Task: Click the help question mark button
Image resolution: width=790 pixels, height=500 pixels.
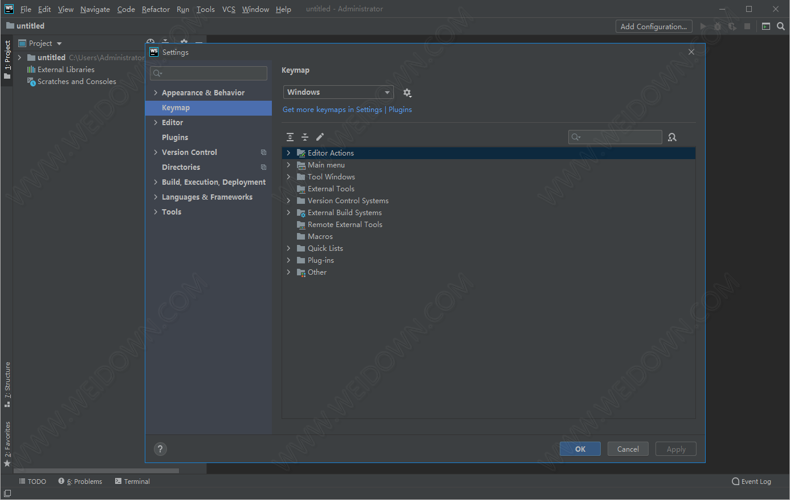Action: pos(160,449)
